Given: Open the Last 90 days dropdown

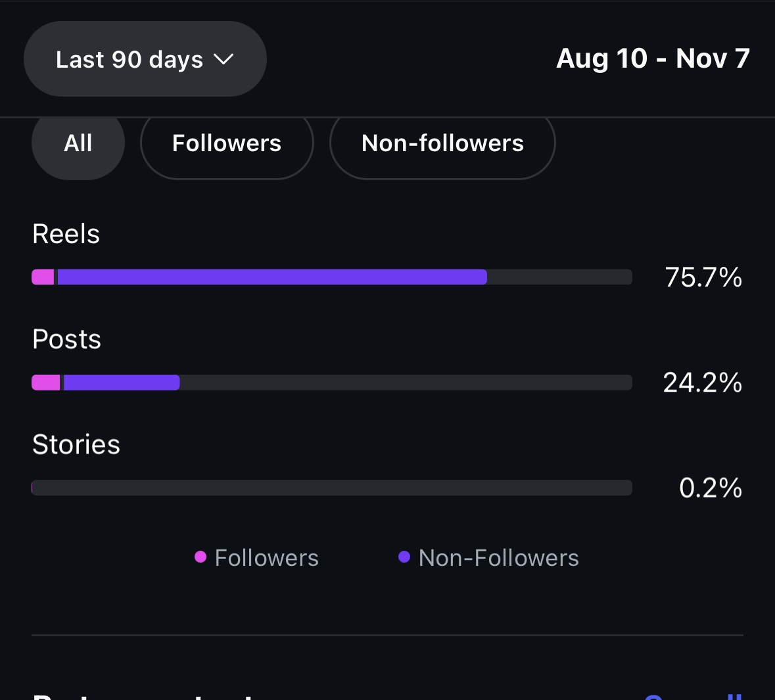Looking at the screenshot, I should 145,59.
